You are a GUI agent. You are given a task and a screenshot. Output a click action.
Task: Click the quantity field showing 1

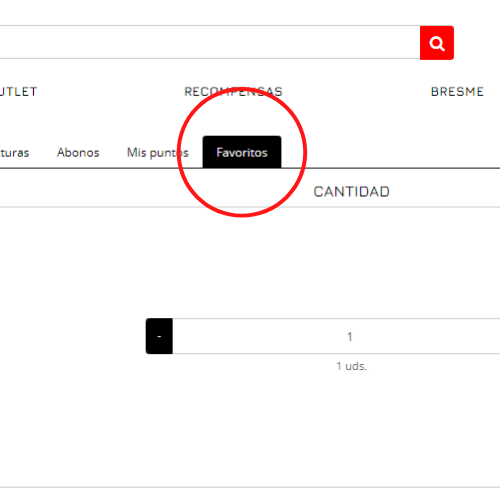click(x=336, y=336)
